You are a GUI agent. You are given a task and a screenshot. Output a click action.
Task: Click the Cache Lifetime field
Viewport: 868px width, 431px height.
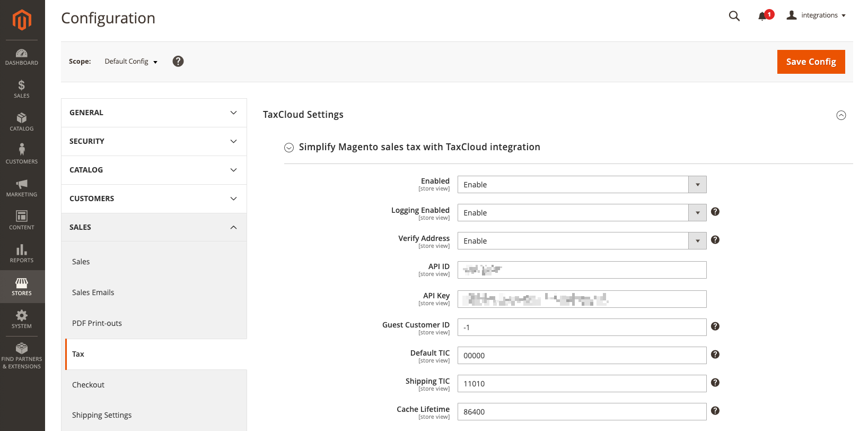coord(582,411)
